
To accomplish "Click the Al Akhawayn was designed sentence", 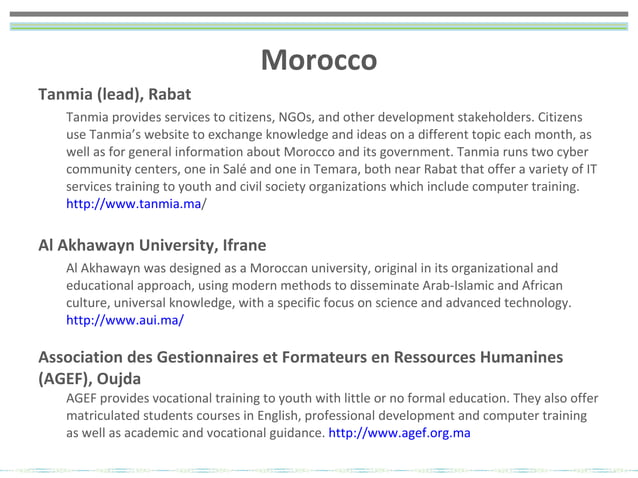I will 312,268.
